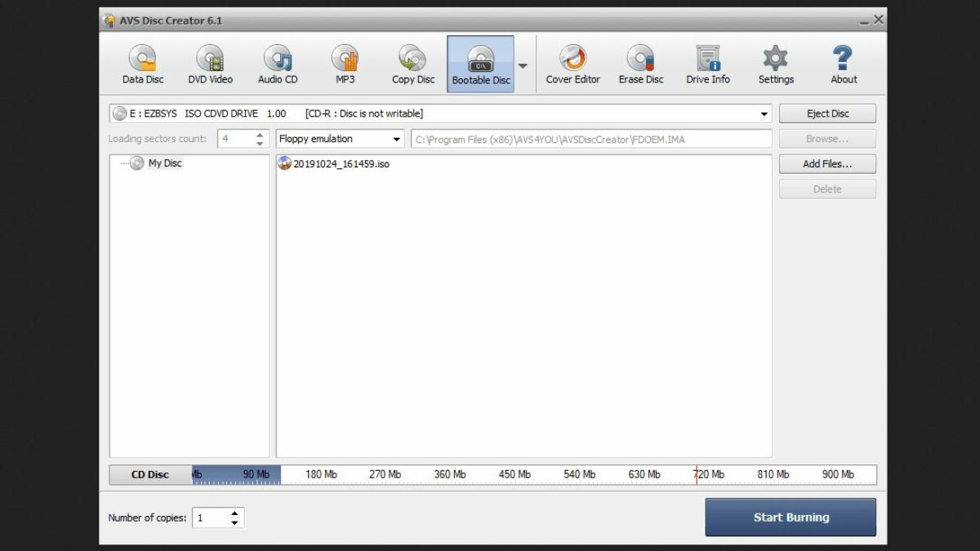Viewport: 980px width, 551px height.
Task: Open the Copy Disc tool
Action: tap(413, 64)
